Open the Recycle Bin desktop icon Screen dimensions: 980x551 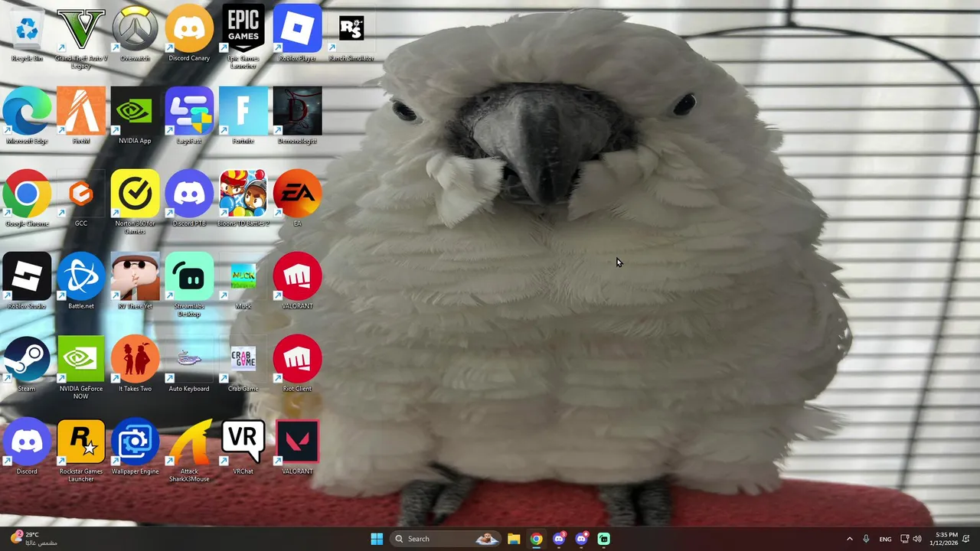(x=27, y=34)
